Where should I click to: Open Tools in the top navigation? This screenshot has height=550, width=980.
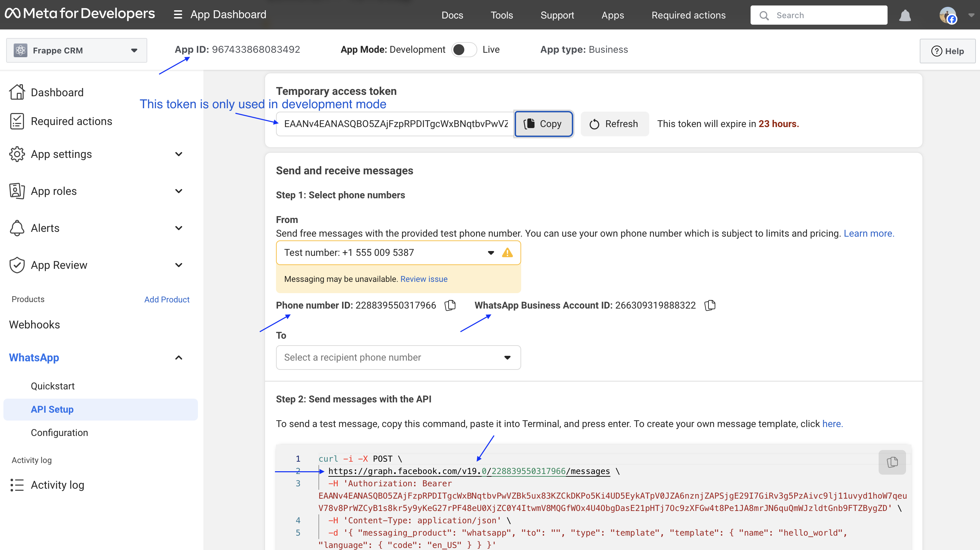tap(502, 15)
